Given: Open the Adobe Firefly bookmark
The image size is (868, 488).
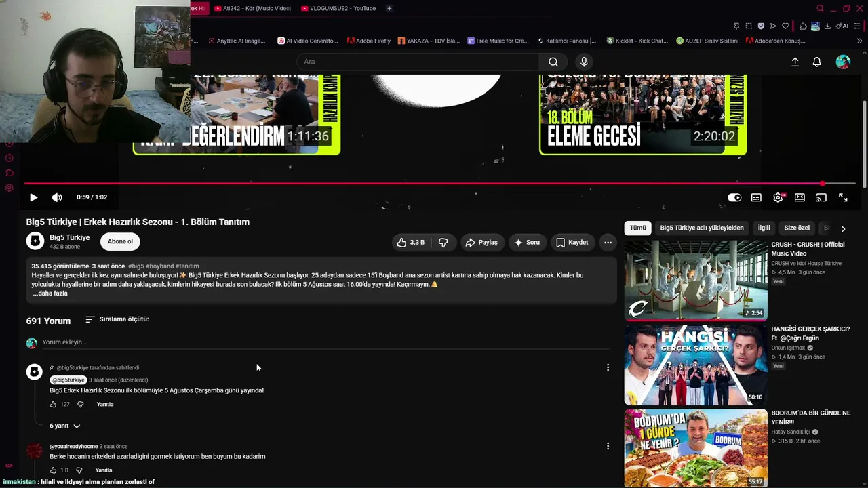Looking at the screenshot, I should point(369,41).
